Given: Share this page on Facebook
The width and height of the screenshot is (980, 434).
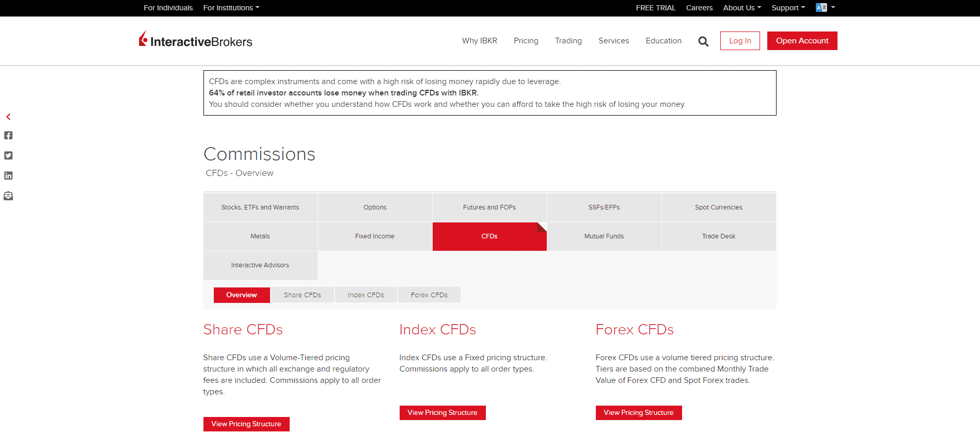Looking at the screenshot, I should pos(8,135).
